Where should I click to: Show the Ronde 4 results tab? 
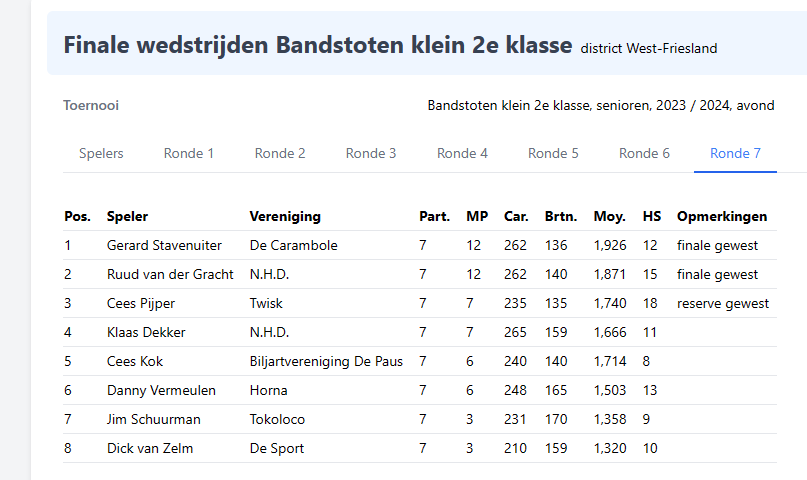coord(462,153)
